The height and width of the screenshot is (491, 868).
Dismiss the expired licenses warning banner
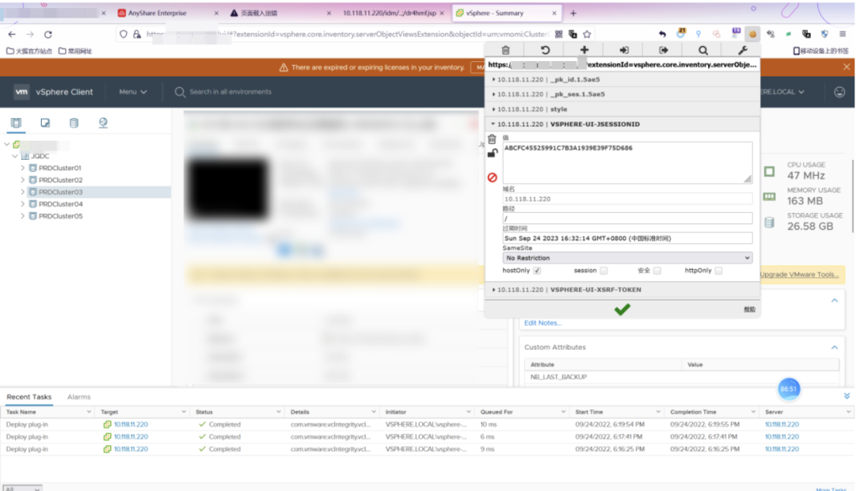pyautogui.click(x=846, y=67)
